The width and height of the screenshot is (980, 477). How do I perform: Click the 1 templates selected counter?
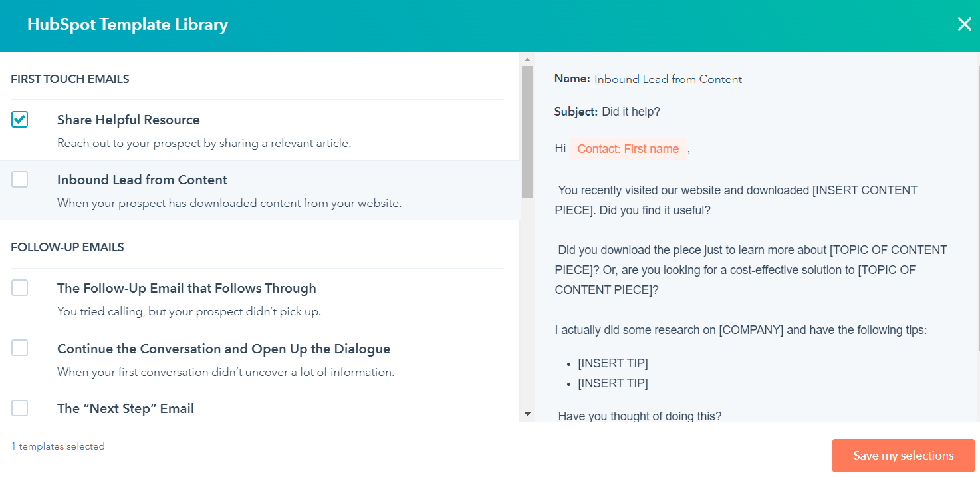click(57, 446)
